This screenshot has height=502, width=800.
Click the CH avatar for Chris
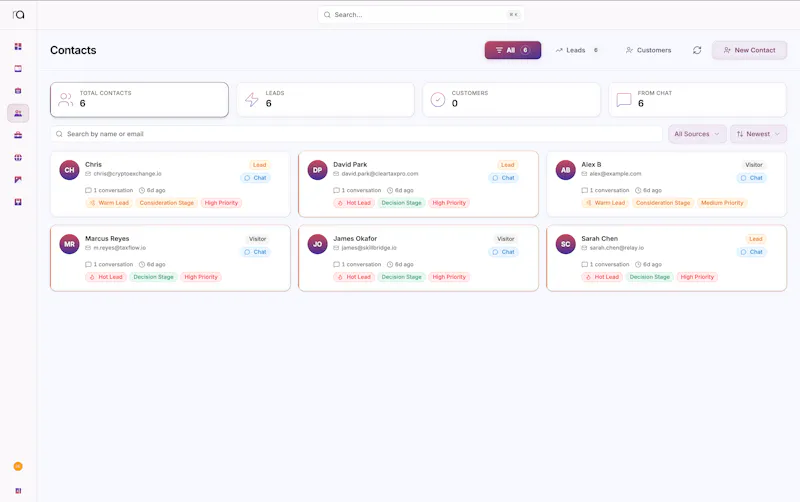pyautogui.click(x=69, y=170)
